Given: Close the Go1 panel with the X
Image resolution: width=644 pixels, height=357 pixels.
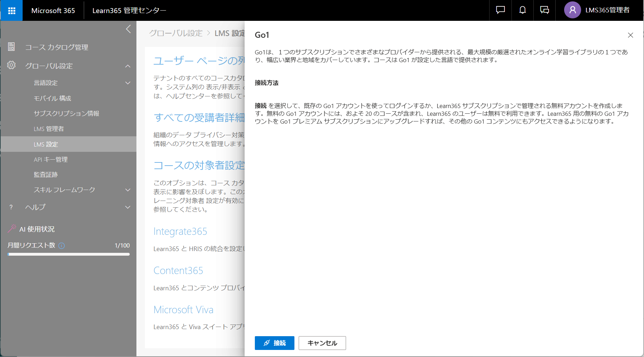Looking at the screenshot, I should click(630, 35).
